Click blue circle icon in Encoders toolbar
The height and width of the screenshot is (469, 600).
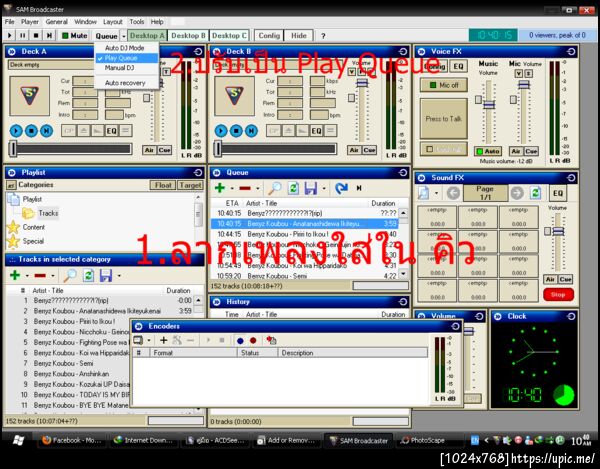tap(240, 340)
